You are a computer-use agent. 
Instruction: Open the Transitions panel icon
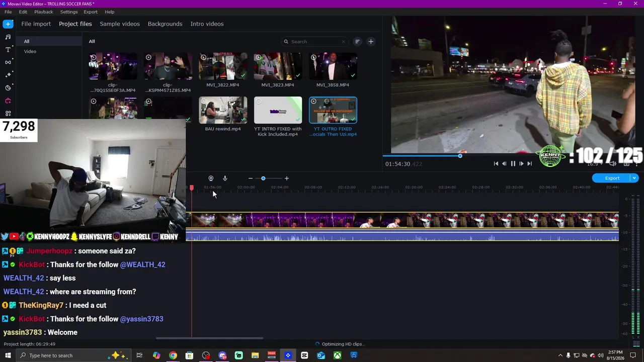(x=8, y=62)
